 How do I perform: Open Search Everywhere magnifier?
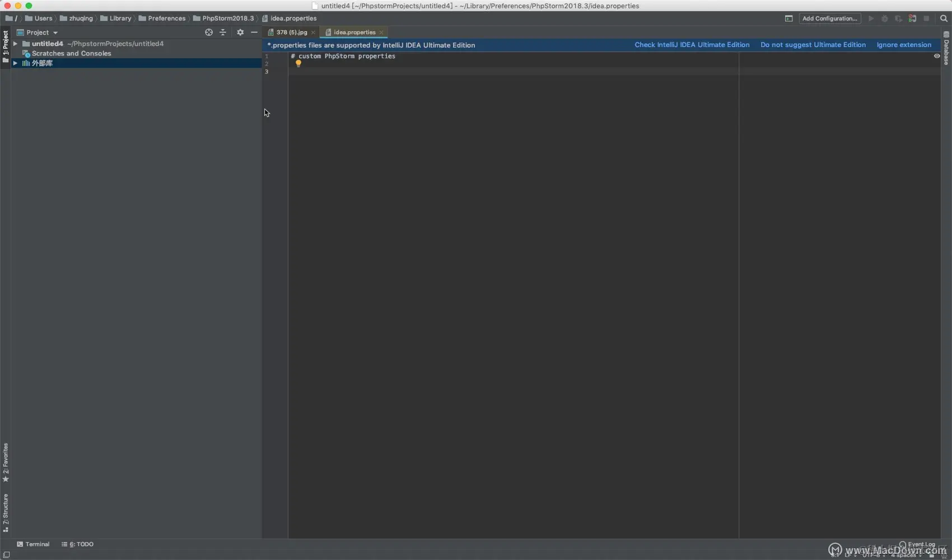[x=944, y=18]
